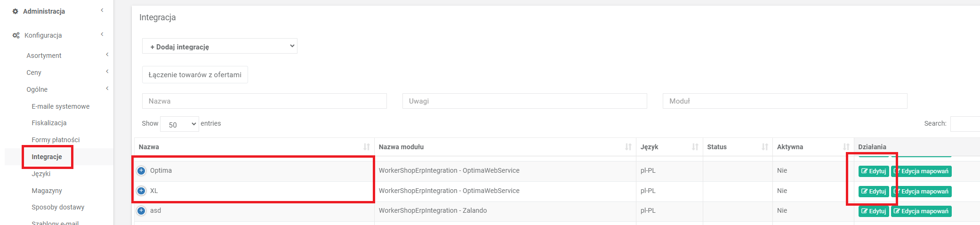
Task: Sort table by Nazwa column icon
Action: coord(366,147)
